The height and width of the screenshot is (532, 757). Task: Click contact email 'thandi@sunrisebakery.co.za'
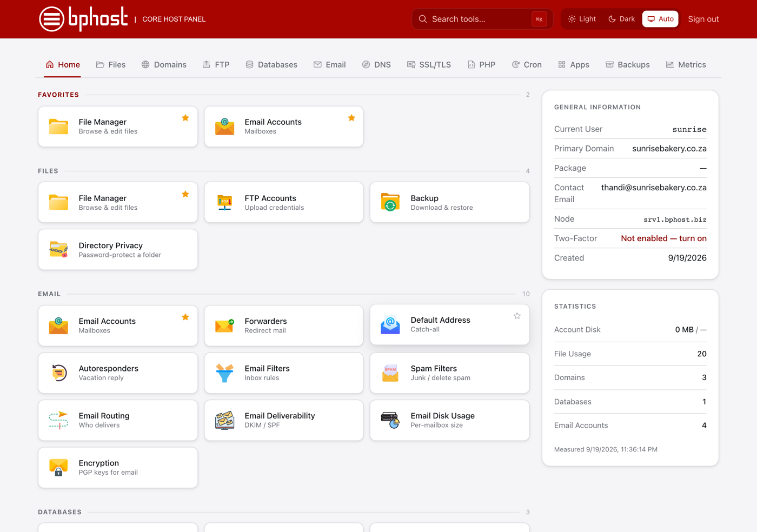pos(654,188)
